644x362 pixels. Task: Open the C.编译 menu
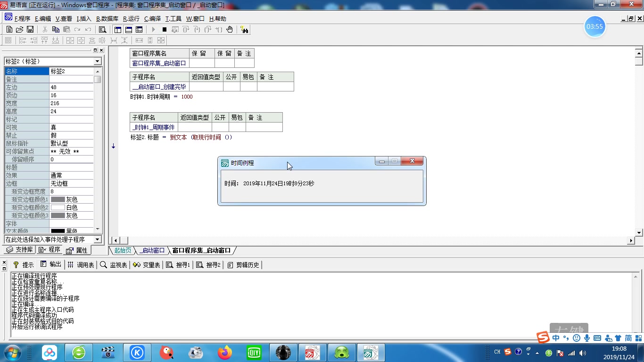pos(152,19)
